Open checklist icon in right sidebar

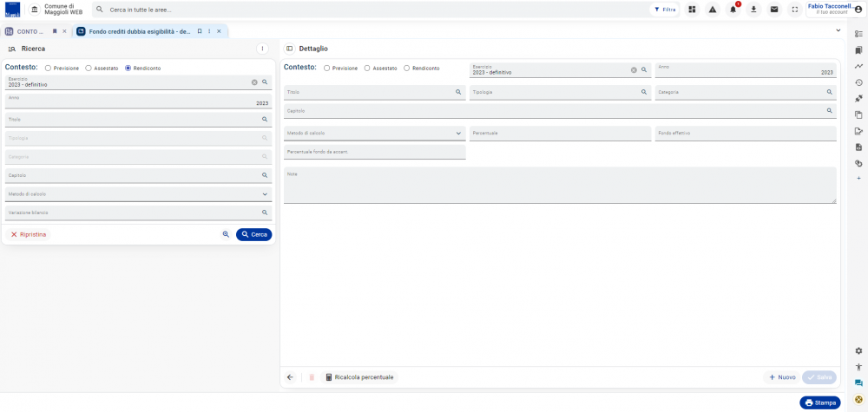pos(858,34)
